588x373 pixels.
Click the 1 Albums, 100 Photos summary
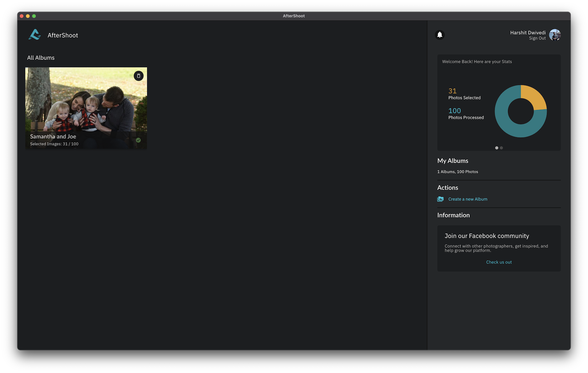458,172
